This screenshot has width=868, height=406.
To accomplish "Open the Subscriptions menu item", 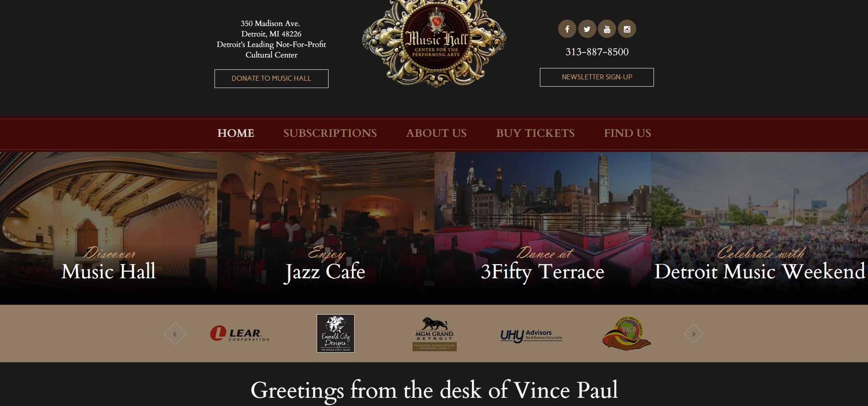I will (x=330, y=133).
